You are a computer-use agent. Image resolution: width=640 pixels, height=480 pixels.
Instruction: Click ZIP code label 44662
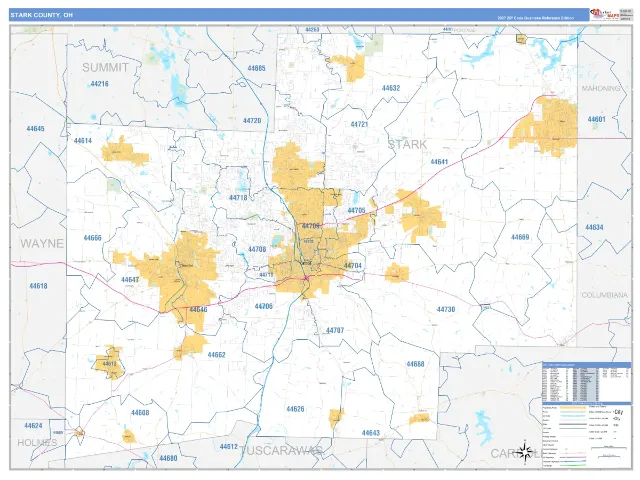[x=216, y=355]
